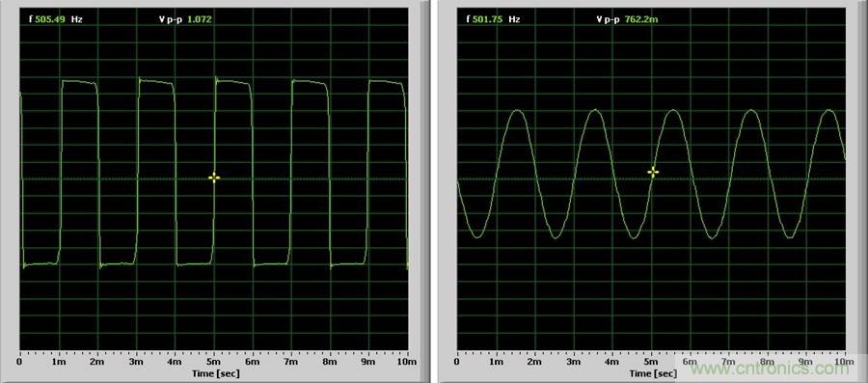Click the V p-p 762.2m readout

tap(627, 19)
